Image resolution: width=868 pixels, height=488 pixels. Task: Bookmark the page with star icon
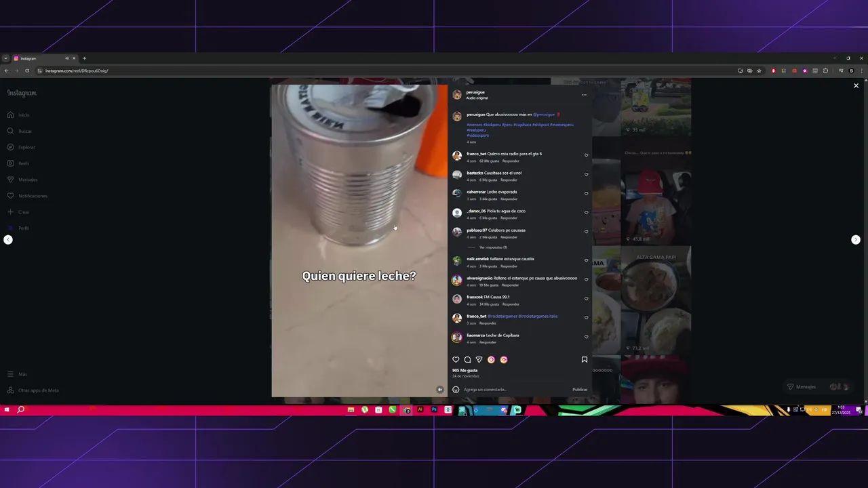coord(759,70)
